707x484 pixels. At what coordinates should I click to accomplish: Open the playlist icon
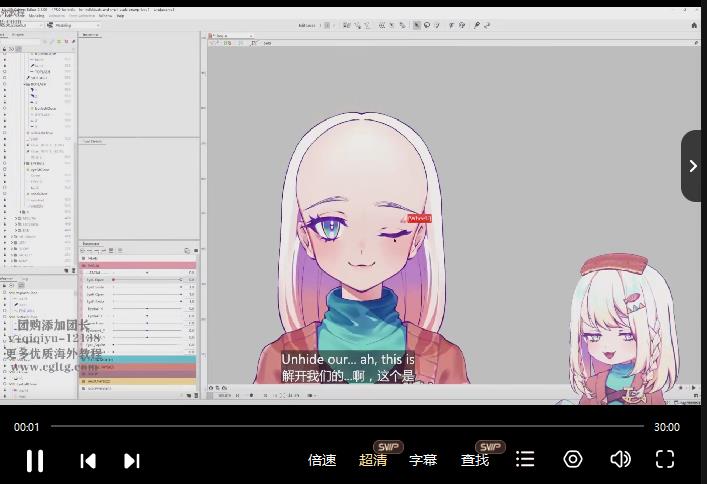click(525, 459)
